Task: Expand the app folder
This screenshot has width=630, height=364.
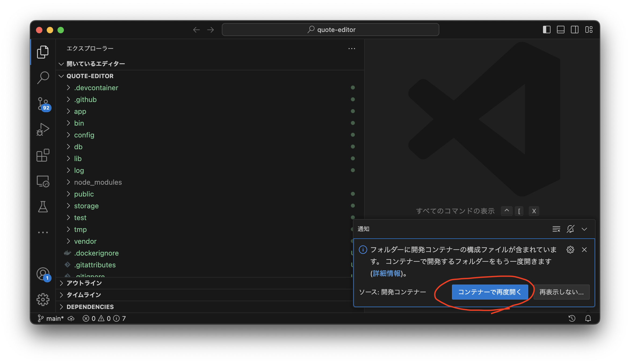Action: (210, 111)
